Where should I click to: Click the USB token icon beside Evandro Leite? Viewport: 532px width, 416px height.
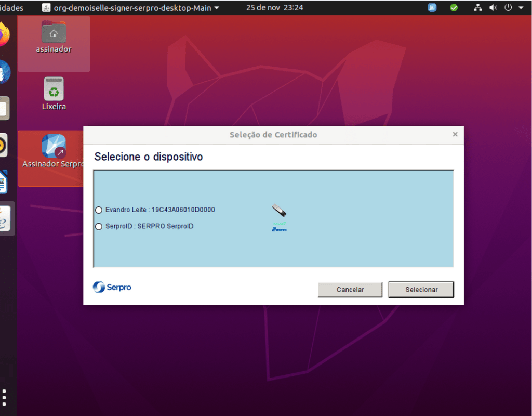click(x=279, y=210)
